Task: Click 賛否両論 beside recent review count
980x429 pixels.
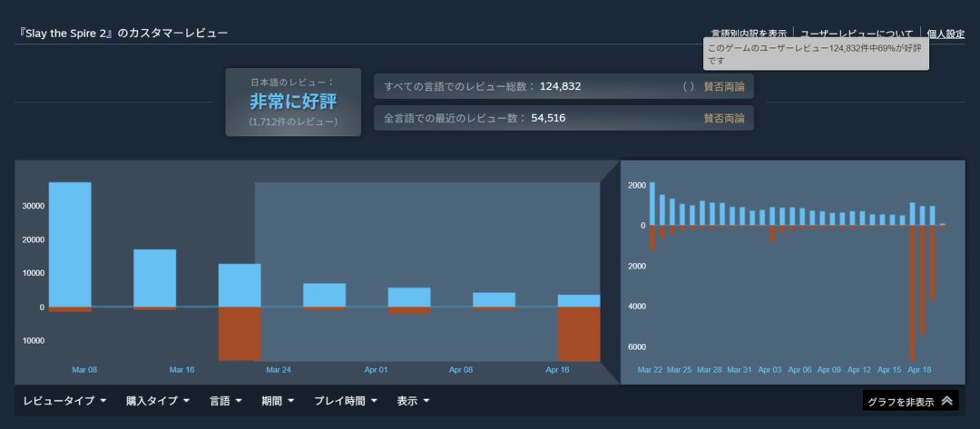Action: (723, 118)
